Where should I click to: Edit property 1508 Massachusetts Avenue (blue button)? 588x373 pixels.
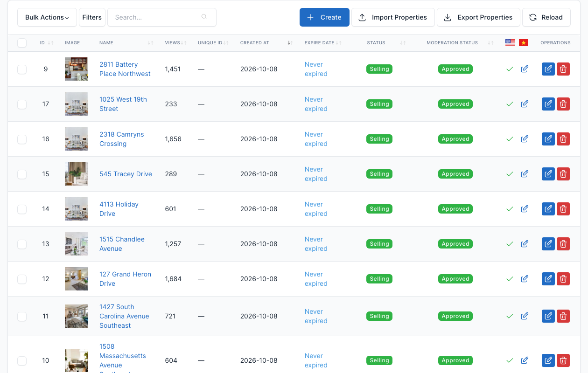click(x=548, y=360)
